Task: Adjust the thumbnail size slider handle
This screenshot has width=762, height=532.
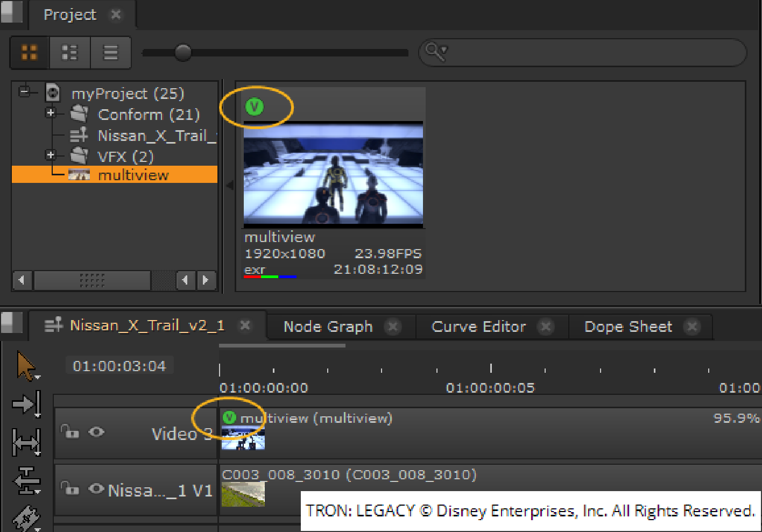Action: pos(183,53)
